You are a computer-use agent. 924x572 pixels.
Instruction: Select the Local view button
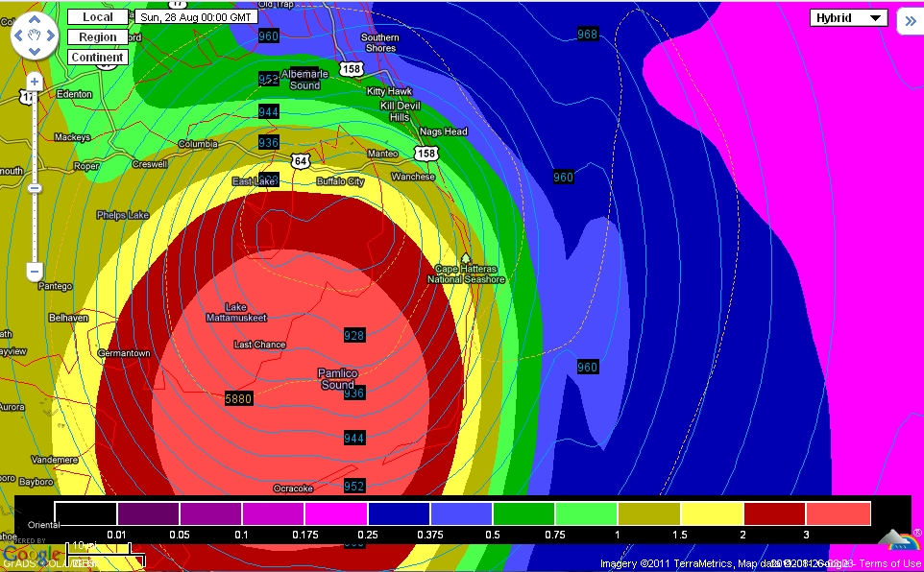click(x=98, y=17)
